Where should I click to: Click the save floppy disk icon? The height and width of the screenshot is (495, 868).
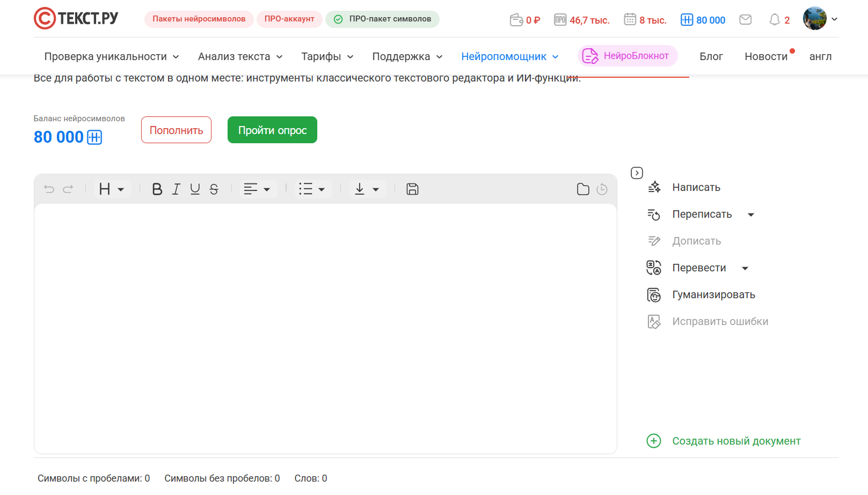click(x=412, y=189)
